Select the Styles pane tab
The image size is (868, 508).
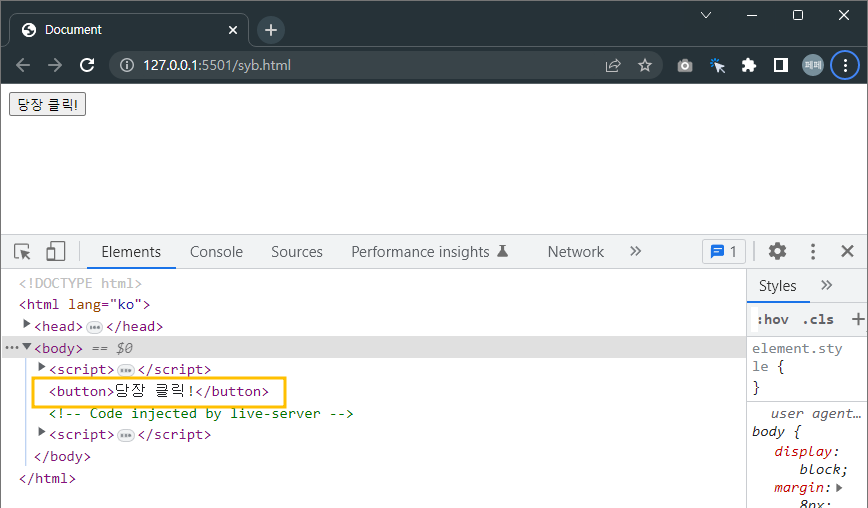[778, 286]
